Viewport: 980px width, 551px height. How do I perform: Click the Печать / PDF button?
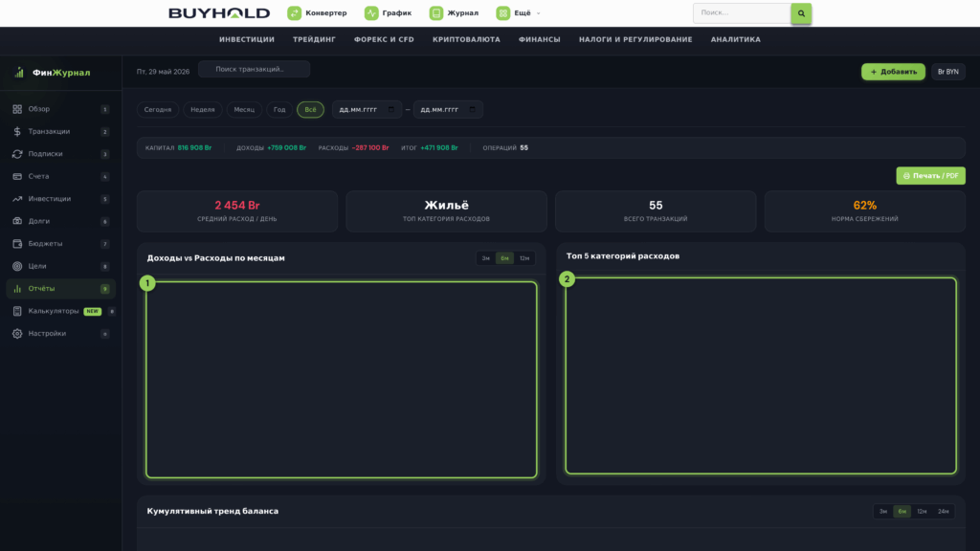[930, 176]
